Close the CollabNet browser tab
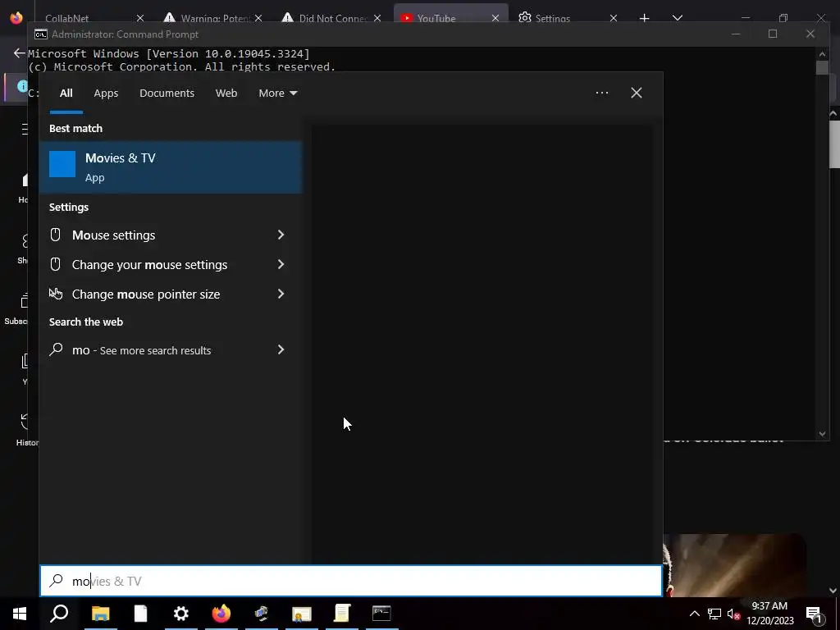Viewport: 840px width, 630px height. (139, 18)
